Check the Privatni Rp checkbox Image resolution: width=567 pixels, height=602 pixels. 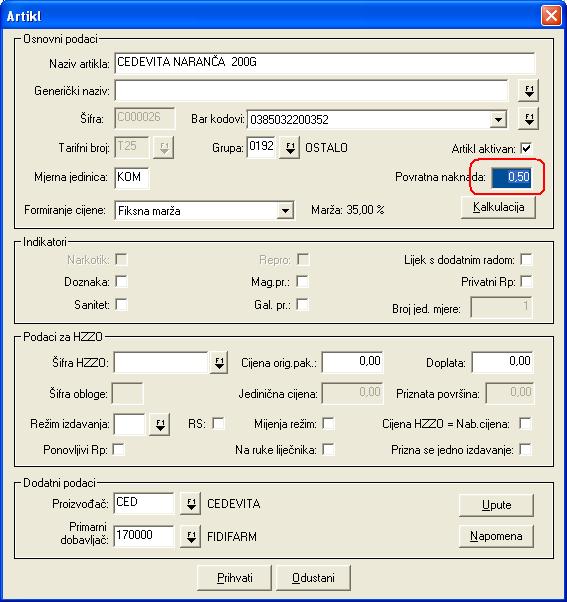[x=526, y=281]
